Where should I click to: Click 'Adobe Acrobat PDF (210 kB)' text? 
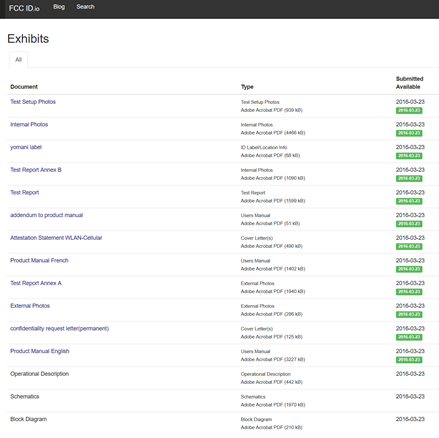pos(272,427)
